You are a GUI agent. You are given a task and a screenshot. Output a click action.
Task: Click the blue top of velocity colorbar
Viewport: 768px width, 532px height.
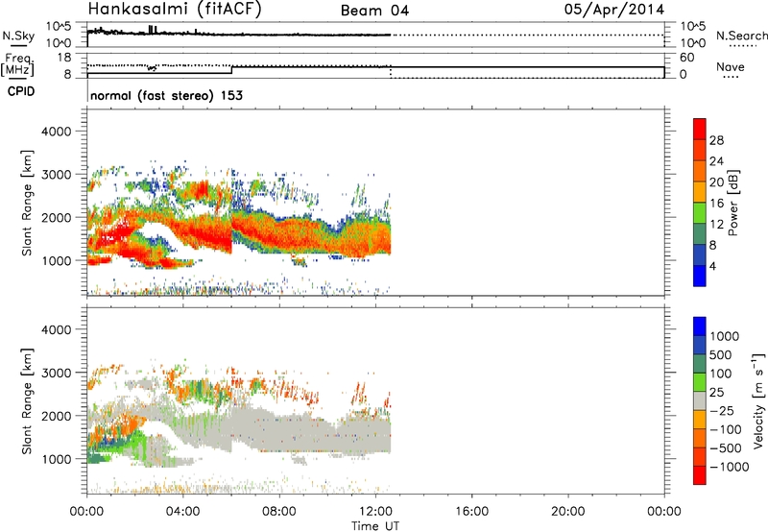[700, 326]
